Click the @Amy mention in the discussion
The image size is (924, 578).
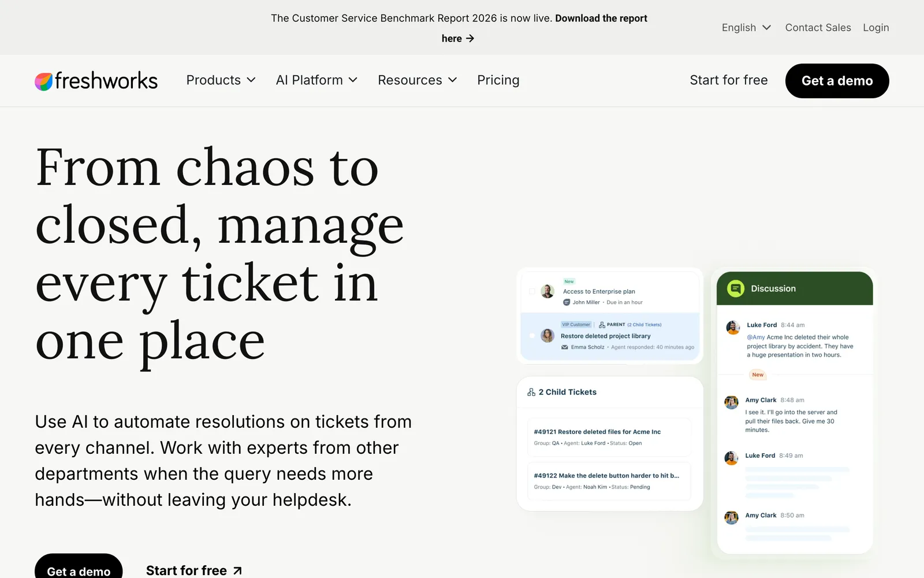(x=755, y=338)
